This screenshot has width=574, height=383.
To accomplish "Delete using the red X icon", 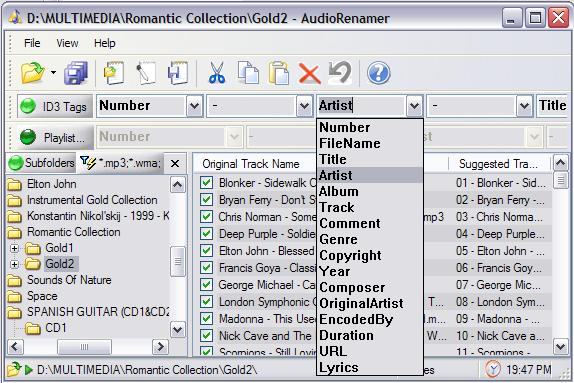I will (309, 73).
